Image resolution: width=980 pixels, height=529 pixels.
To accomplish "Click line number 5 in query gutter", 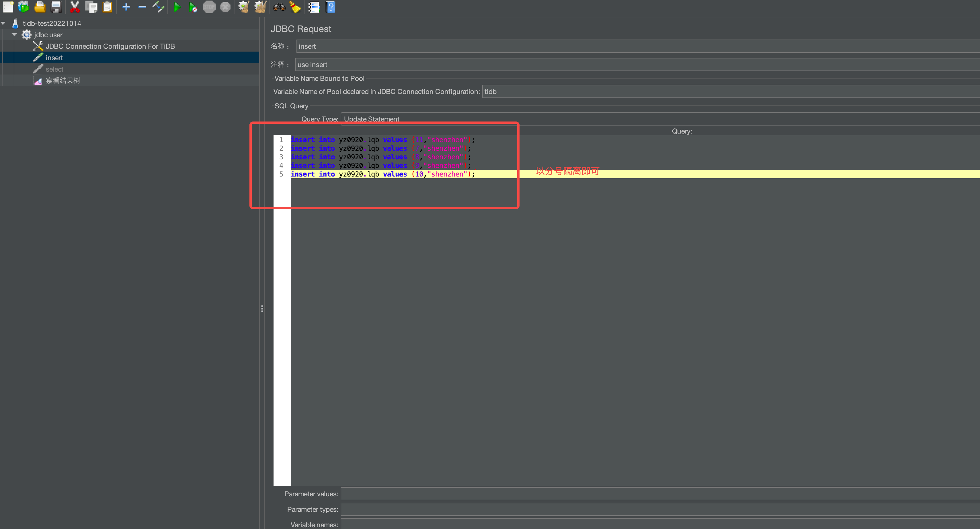I will pyautogui.click(x=281, y=174).
